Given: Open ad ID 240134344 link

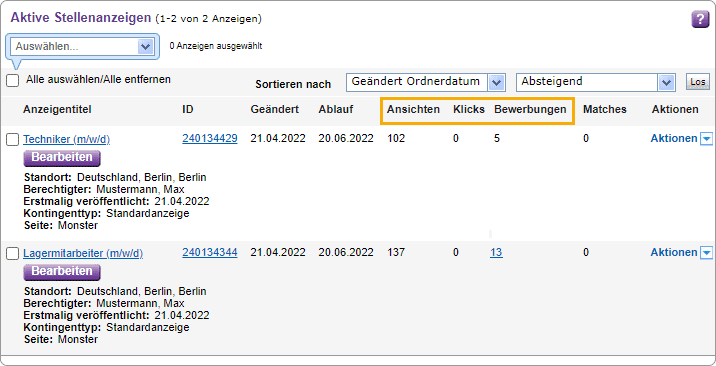Looking at the screenshot, I should pyautogui.click(x=210, y=252).
